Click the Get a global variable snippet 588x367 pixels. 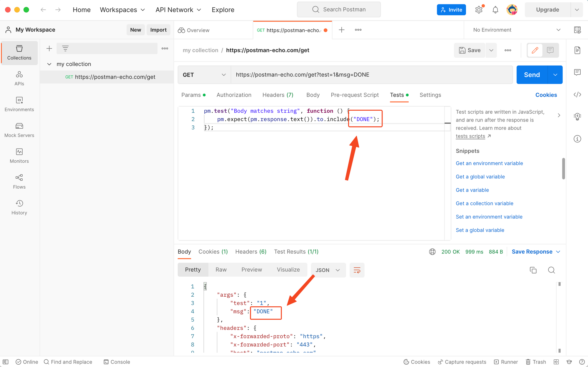(x=480, y=177)
